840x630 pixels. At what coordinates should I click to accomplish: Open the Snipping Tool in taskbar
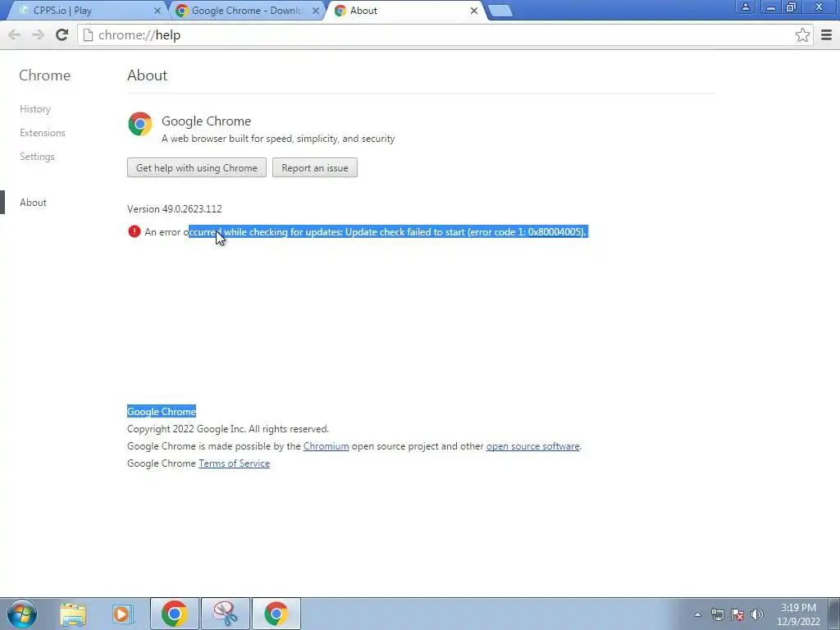(x=226, y=614)
